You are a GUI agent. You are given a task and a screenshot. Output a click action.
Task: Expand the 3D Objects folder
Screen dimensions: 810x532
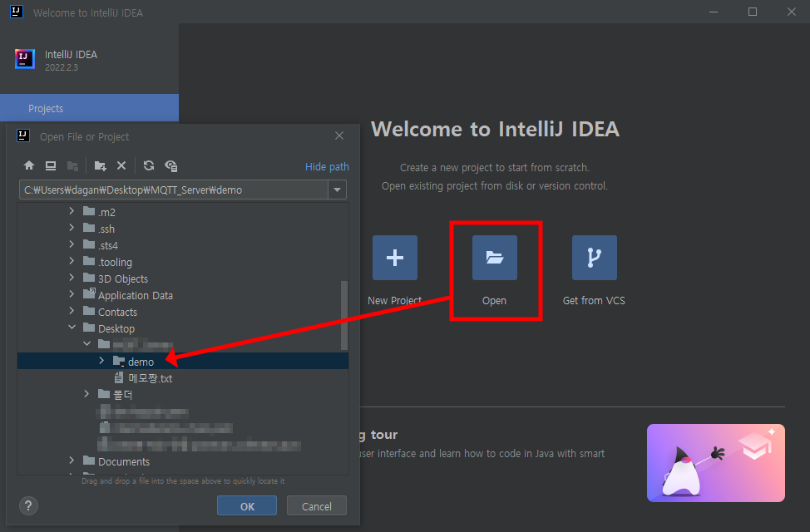72,278
